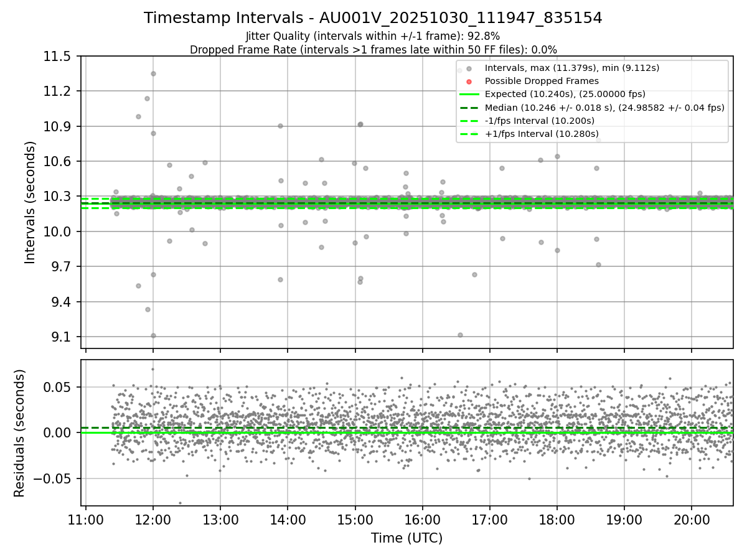This screenshot has height=560, width=747.
Task: Click the 13:00 time tick label
Action: pos(220,520)
